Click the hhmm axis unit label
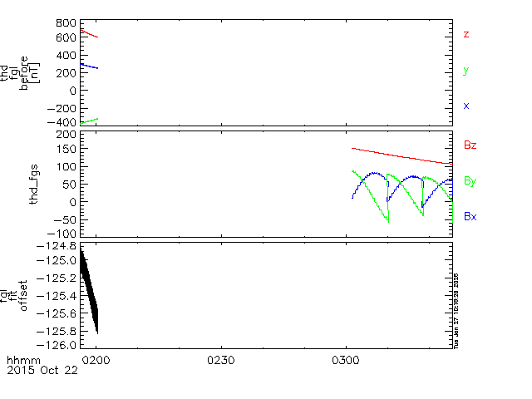The height and width of the screenshot is (399, 532). coord(23,360)
